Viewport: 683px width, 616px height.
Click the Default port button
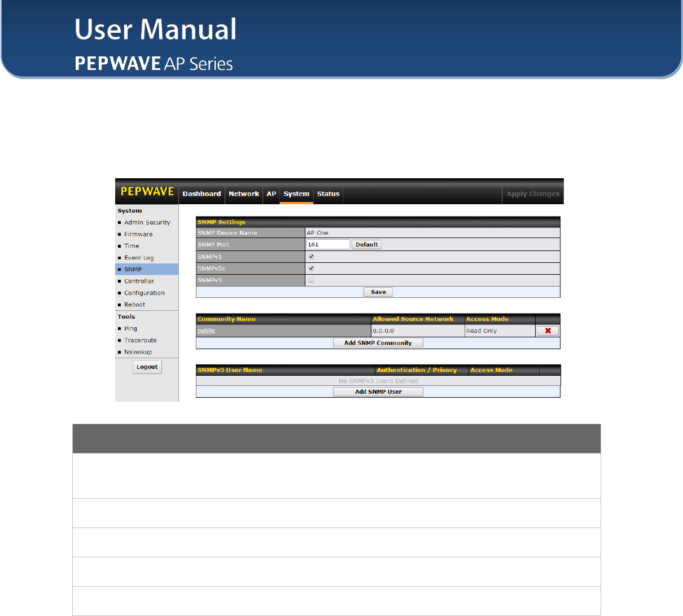(366, 245)
